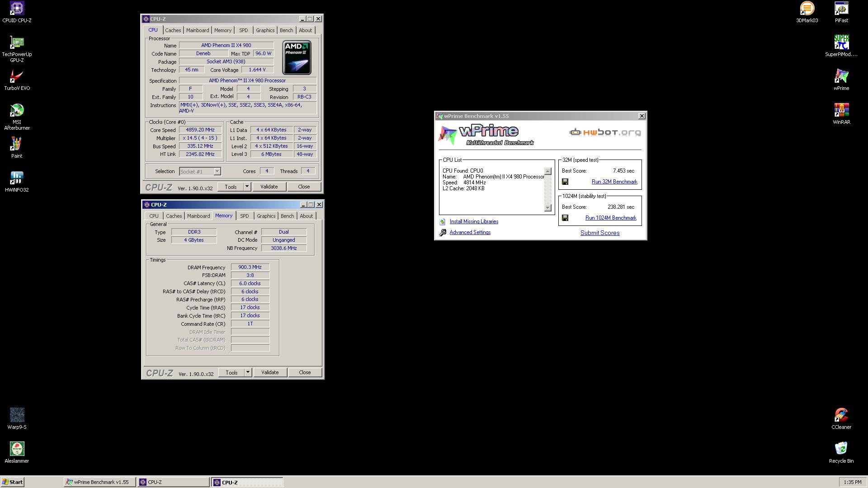Click save icon beside 1024M best score
868x488 pixels.
[x=565, y=218]
